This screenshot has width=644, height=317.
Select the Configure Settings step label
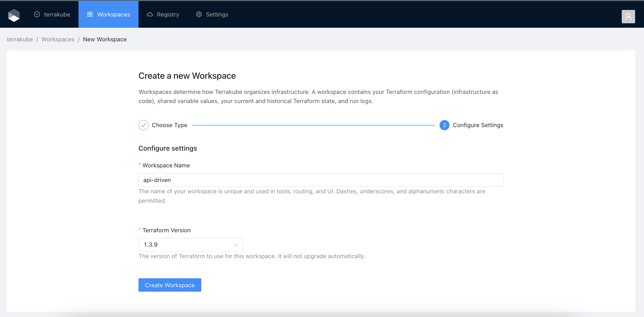pos(478,125)
